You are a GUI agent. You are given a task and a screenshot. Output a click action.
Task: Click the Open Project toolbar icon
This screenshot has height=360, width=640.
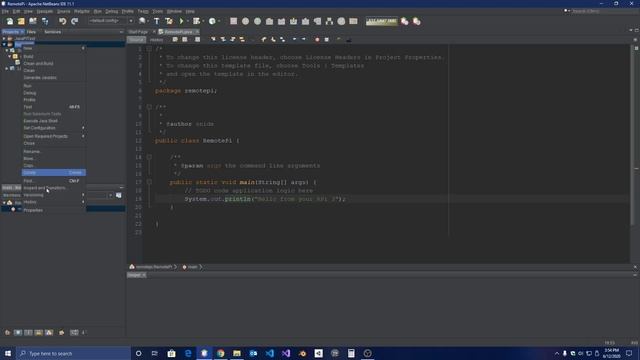tap(33, 21)
